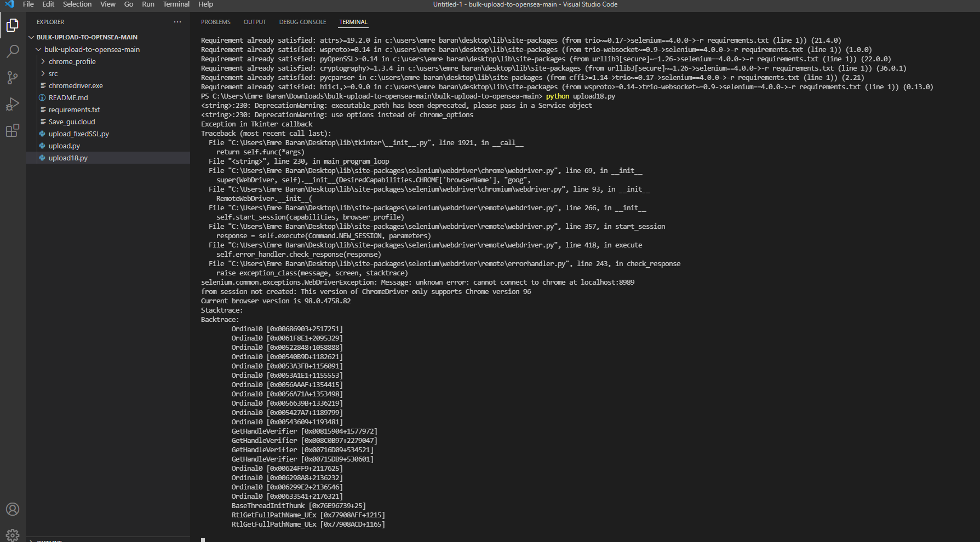The width and height of the screenshot is (980, 542).
Task: Select the Explorer icon in activity bar
Action: click(12, 25)
